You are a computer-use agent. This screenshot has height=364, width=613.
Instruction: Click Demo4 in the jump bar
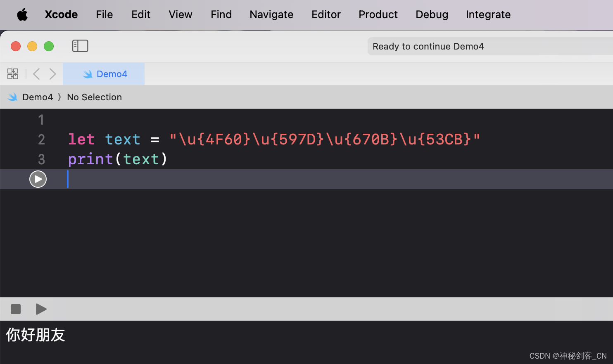(38, 97)
